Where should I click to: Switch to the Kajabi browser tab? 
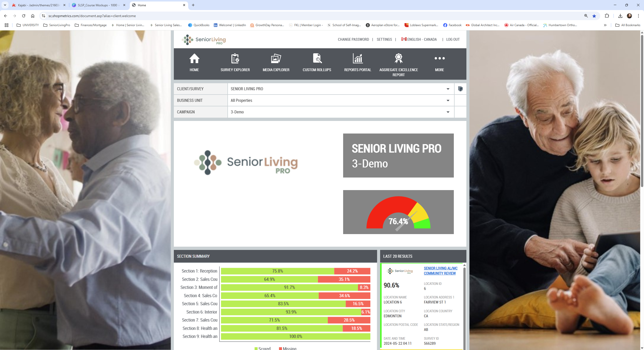pyautogui.click(x=38, y=5)
